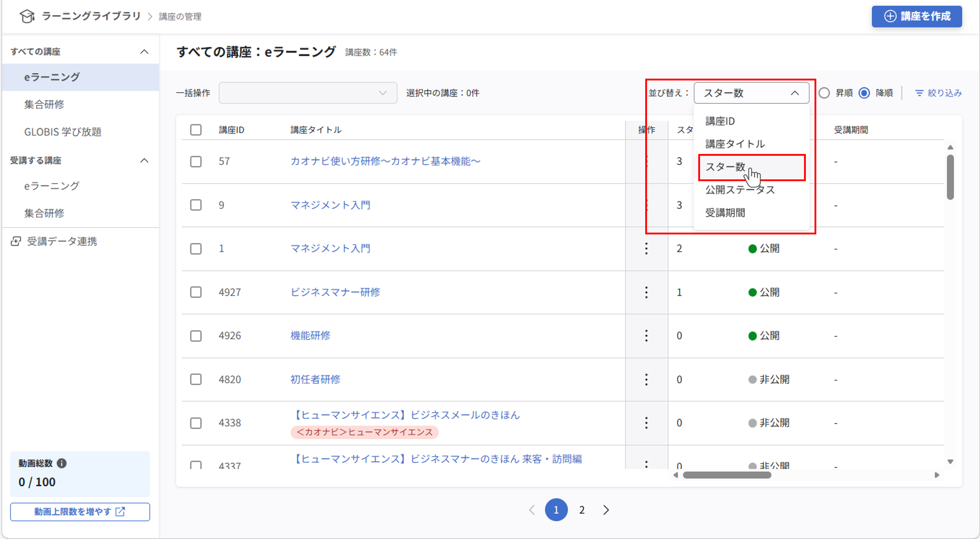Select the 昇順 radio button
The width and height of the screenshot is (980, 539).
tap(824, 93)
